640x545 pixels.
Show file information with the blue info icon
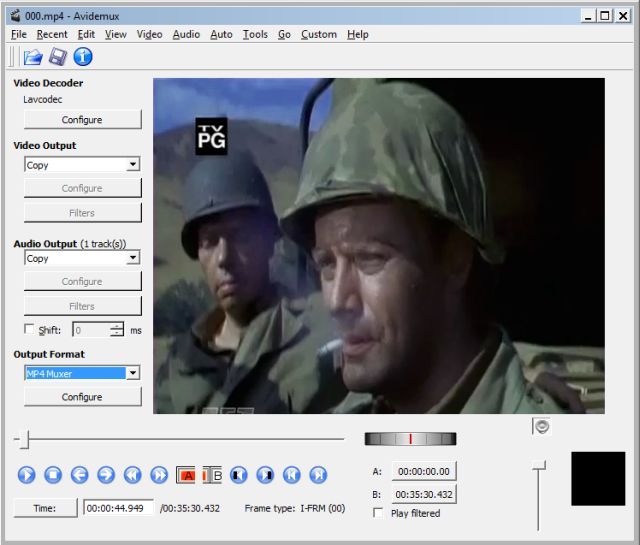(83, 57)
